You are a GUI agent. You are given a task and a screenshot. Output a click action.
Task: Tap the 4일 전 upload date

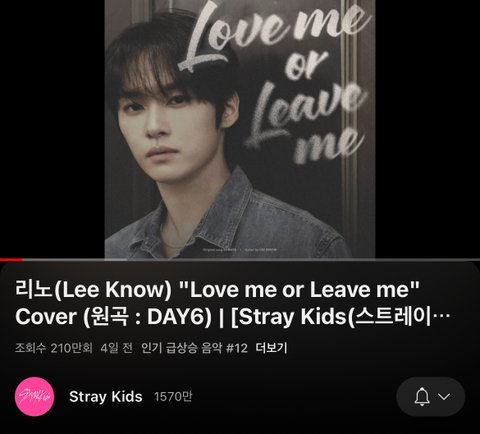[x=116, y=348]
